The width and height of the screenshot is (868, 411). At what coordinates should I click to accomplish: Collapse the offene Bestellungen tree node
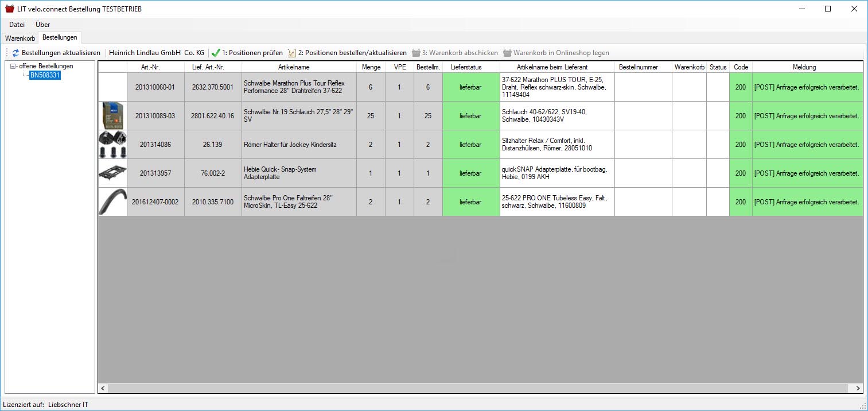[x=13, y=67]
